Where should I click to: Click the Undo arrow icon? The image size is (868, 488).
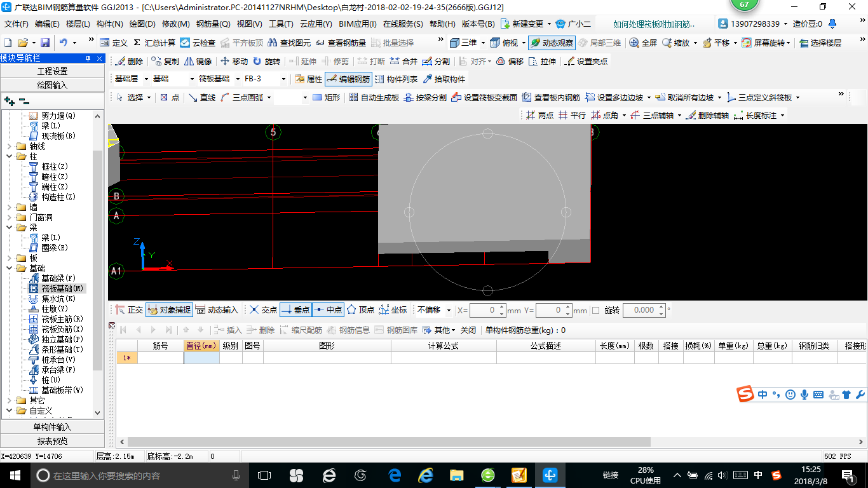point(64,43)
